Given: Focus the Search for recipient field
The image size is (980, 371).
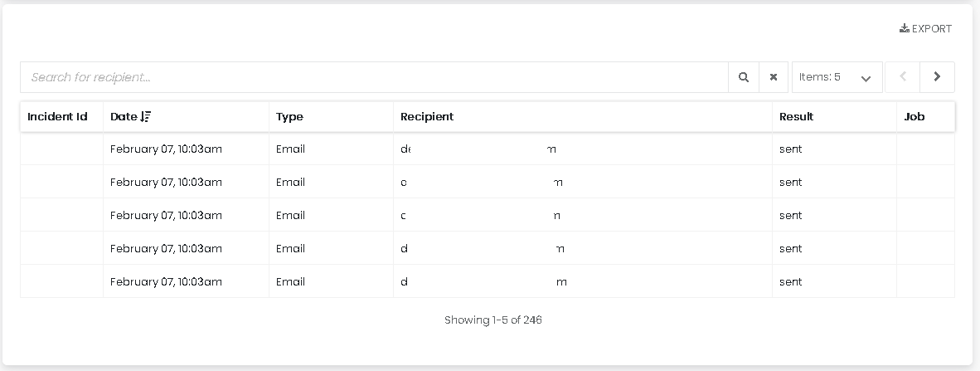Looking at the screenshot, I should [373, 77].
